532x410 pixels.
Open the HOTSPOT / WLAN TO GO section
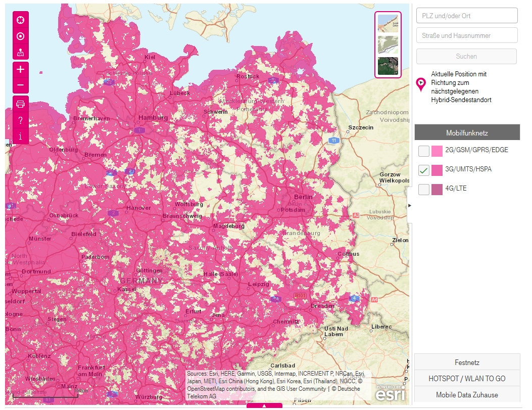coord(467,379)
